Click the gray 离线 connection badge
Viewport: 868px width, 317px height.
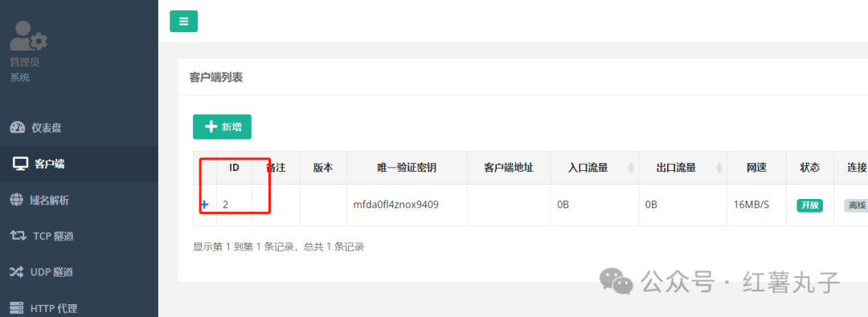tap(856, 205)
